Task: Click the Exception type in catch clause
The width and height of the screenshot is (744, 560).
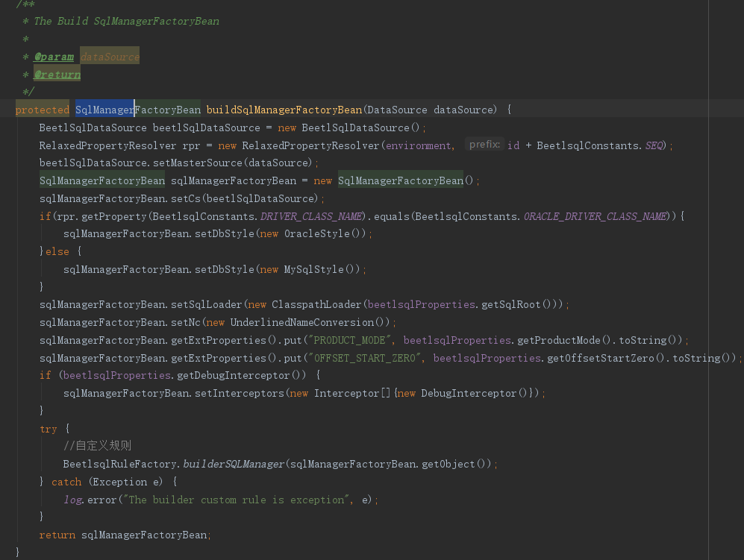Action: [120, 482]
